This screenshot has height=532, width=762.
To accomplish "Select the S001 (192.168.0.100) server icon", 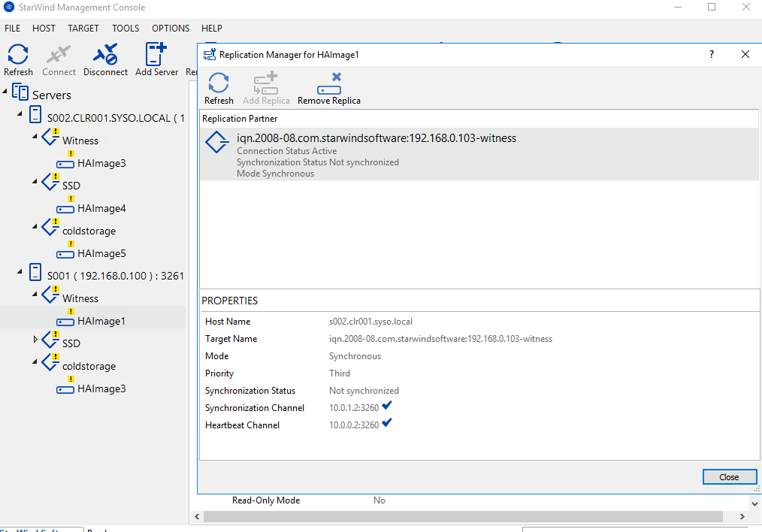I will click(35, 272).
